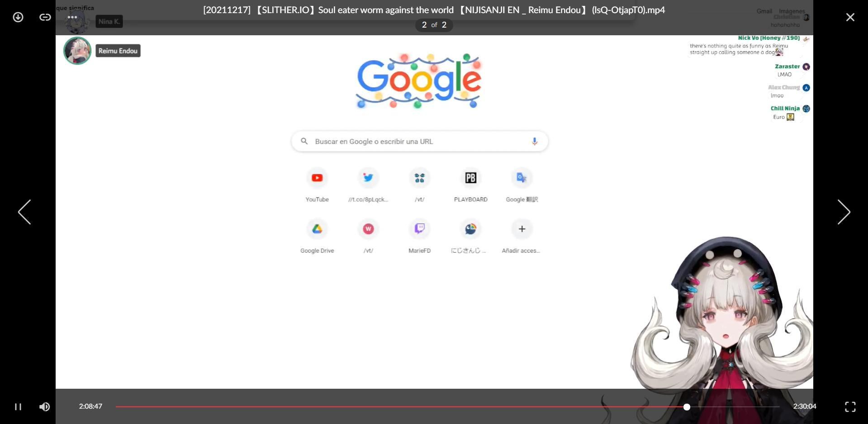
Task: Click the Gmail link
Action: [x=764, y=11]
